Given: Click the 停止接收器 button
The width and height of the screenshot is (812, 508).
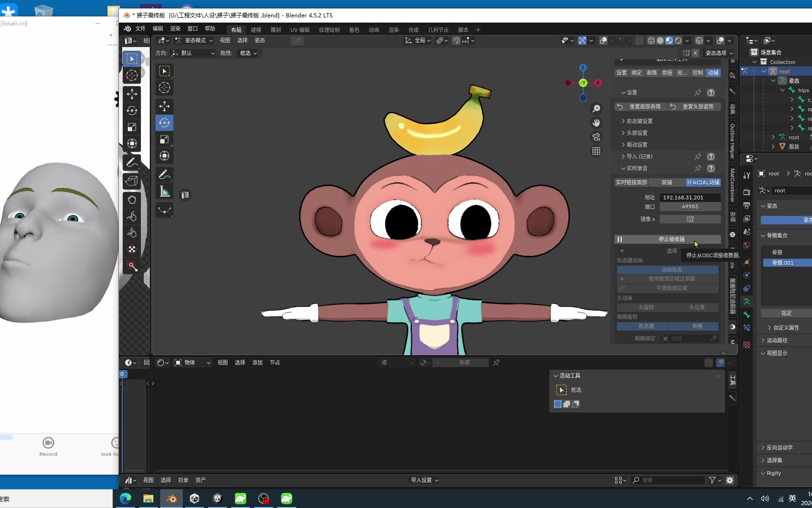Looking at the screenshot, I should pos(667,239).
